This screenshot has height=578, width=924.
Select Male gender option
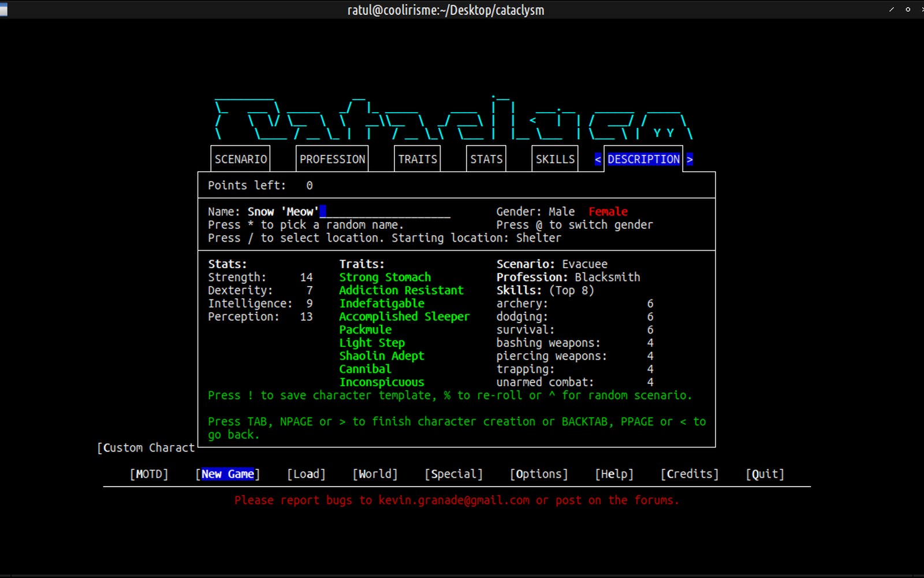click(x=561, y=212)
